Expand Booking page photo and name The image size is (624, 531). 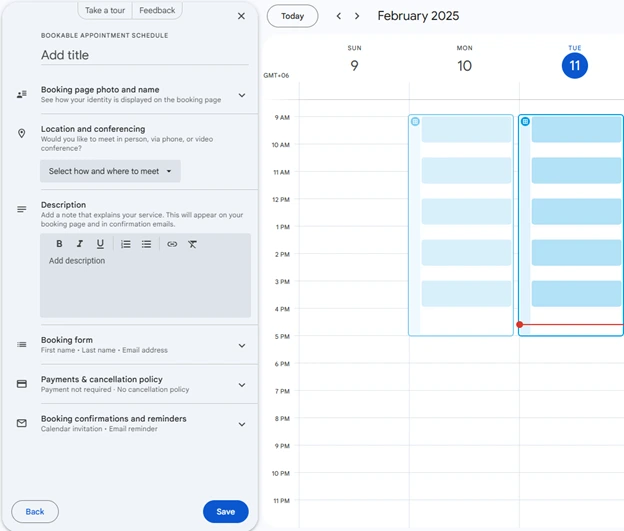(242, 95)
